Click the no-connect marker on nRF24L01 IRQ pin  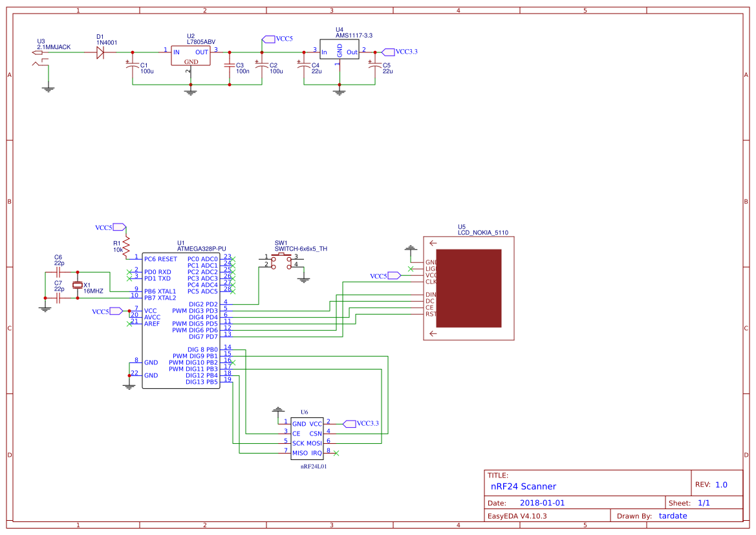pos(336,453)
